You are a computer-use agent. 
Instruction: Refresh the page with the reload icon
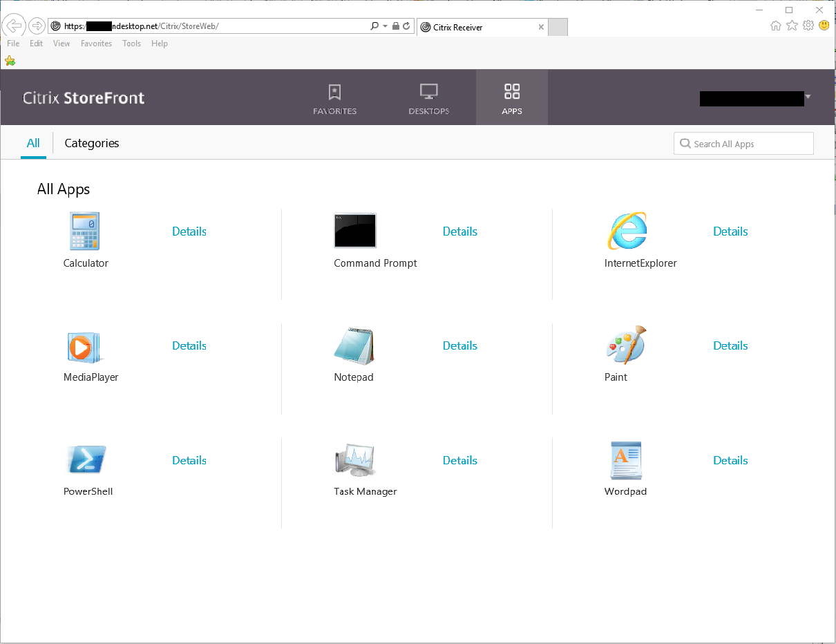(x=407, y=26)
